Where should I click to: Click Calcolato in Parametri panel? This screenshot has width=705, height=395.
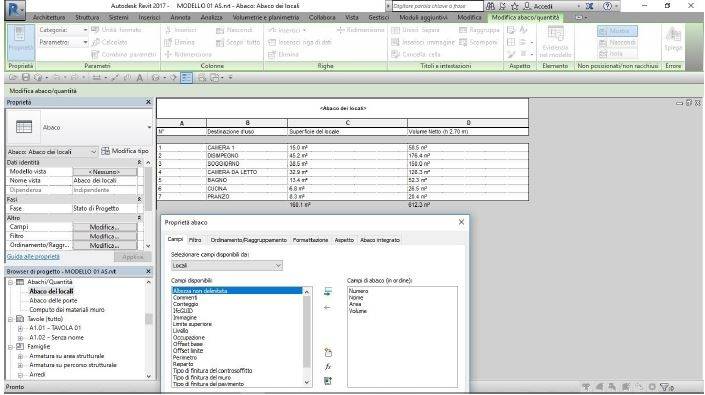(x=110, y=42)
